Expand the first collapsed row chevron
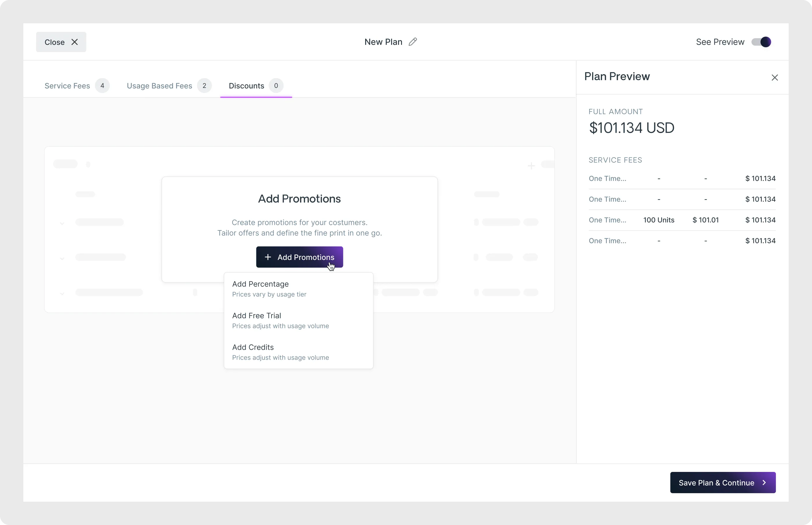Screen dimensions: 812x525 (62, 223)
